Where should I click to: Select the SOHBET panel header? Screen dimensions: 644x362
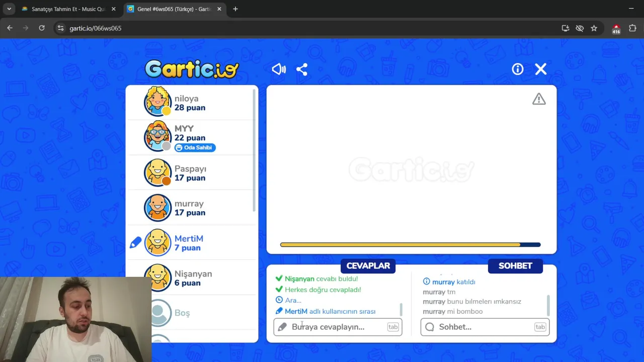pyautogui.click(x=515, y=266)
